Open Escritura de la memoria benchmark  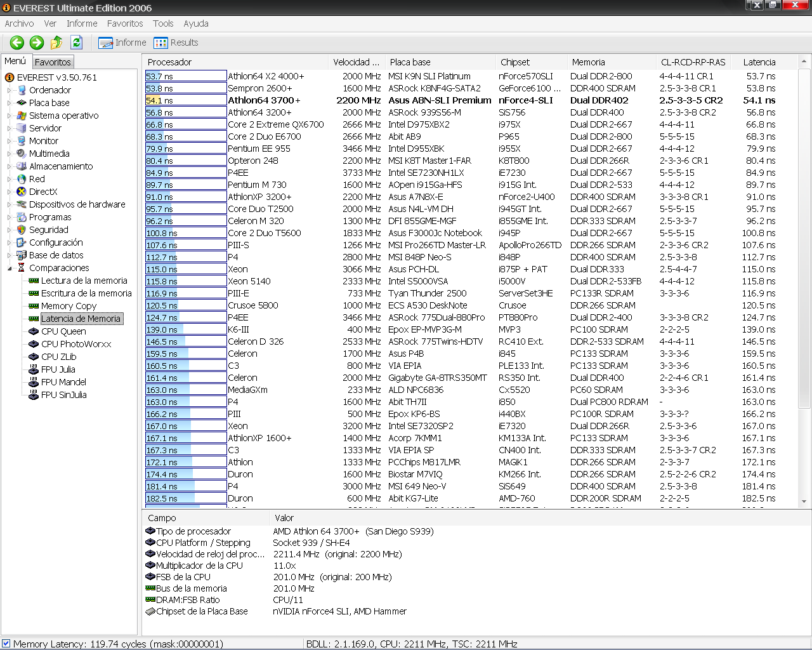[x=86, y=293]
